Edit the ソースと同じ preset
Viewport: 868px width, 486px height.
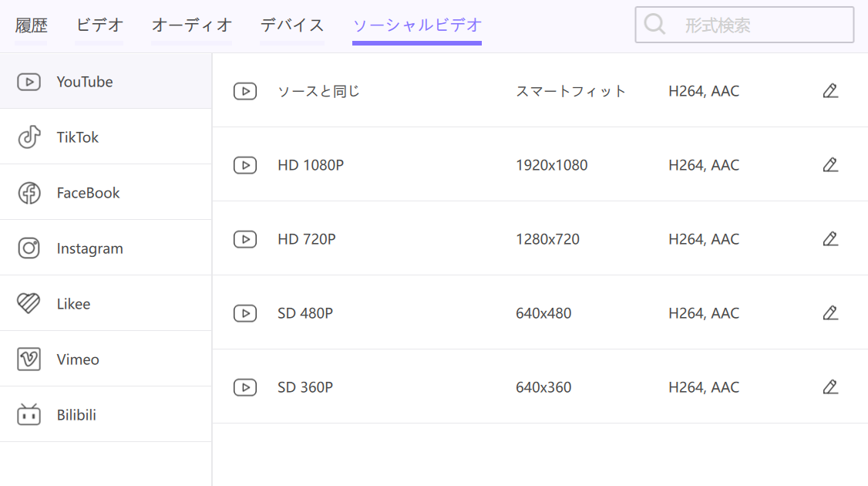point(829,91)
